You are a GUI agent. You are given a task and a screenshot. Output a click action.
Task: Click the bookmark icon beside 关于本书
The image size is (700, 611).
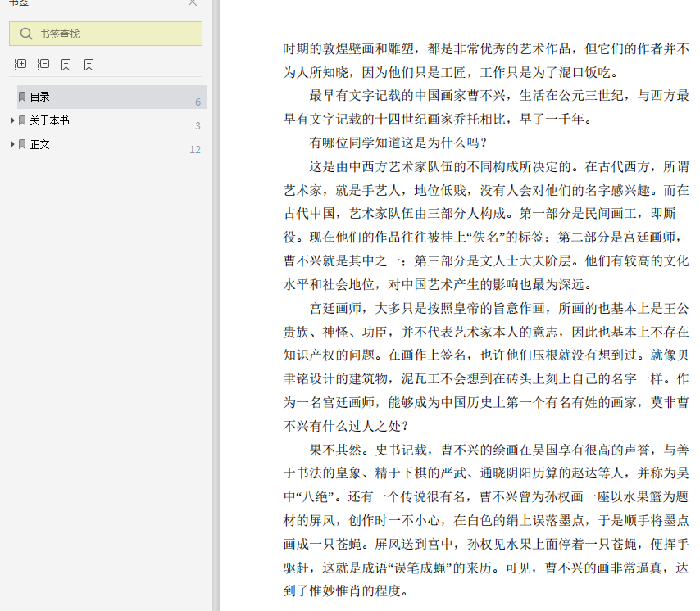pos(22,120)
